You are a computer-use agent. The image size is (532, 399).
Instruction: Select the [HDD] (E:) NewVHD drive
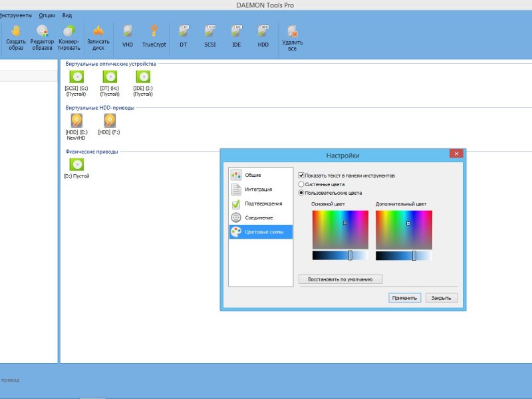[x=76, y=127]
